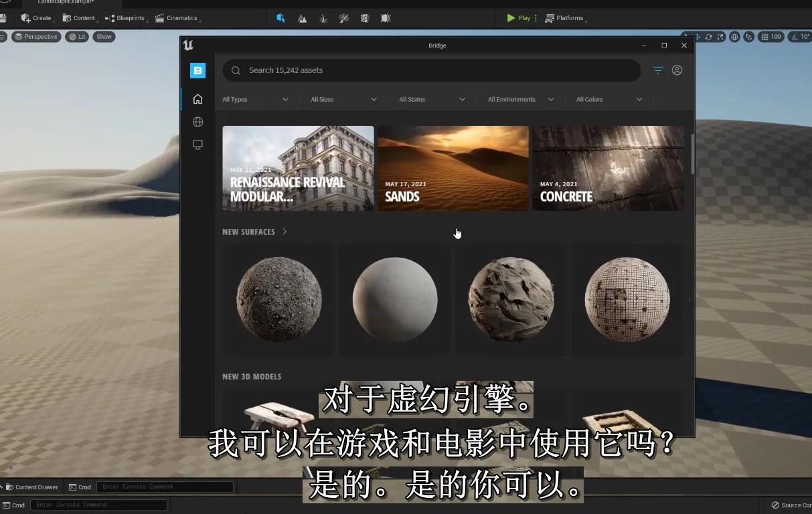Viewport: 812px width, 514px height.
Task: Open the user account profile icon
Action: click(x=677, y=70)
